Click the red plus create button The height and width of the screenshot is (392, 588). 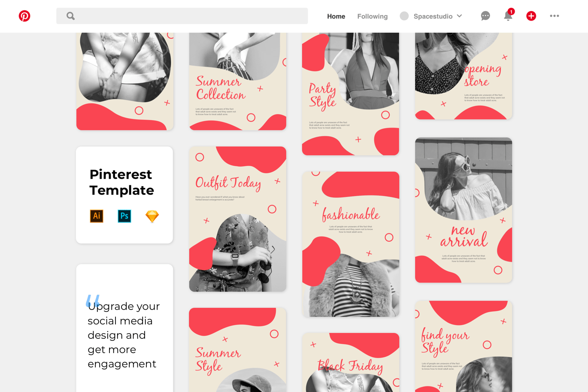pos(531,16)
